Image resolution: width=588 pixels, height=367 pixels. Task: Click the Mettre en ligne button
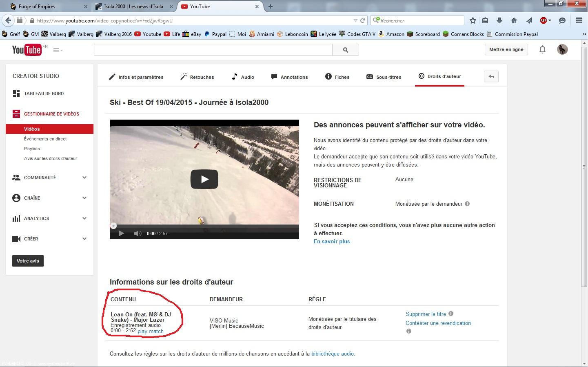(x=506, y=49)
